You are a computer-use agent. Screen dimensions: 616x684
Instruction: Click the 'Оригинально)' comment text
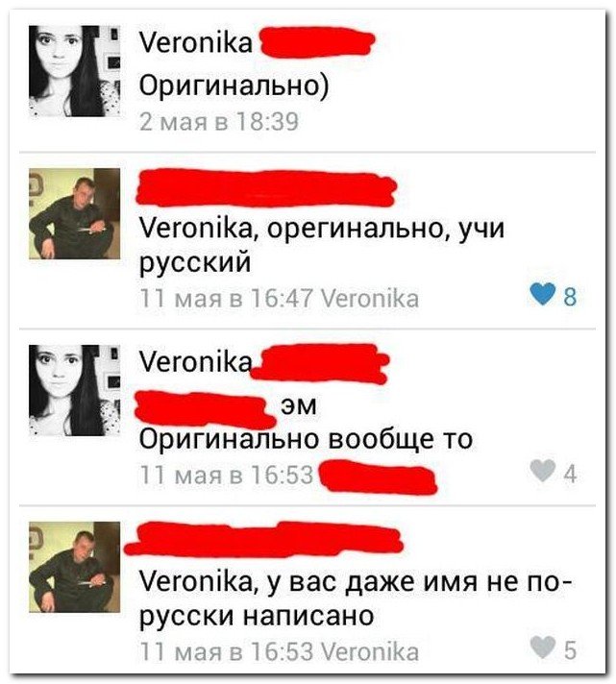(234, 85)
